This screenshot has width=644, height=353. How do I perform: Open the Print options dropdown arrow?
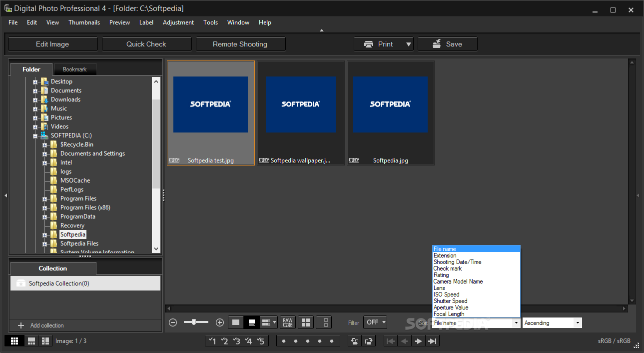coord(409,44)
